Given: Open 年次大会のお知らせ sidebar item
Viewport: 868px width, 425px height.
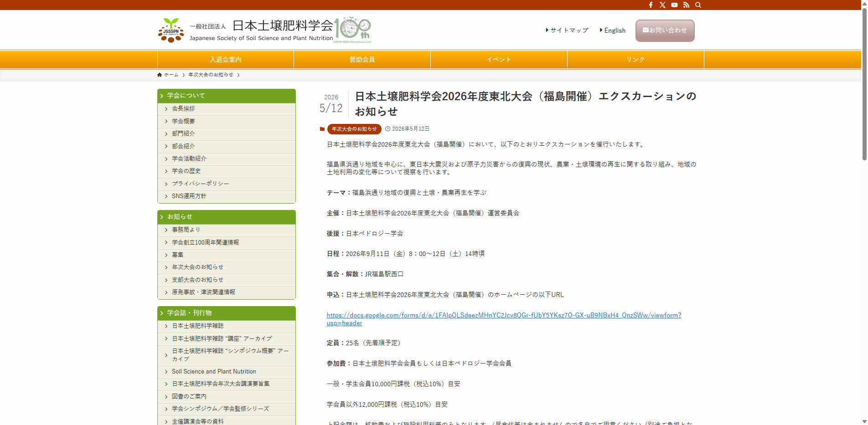Looking at the screenshot, I should [227, 267].
